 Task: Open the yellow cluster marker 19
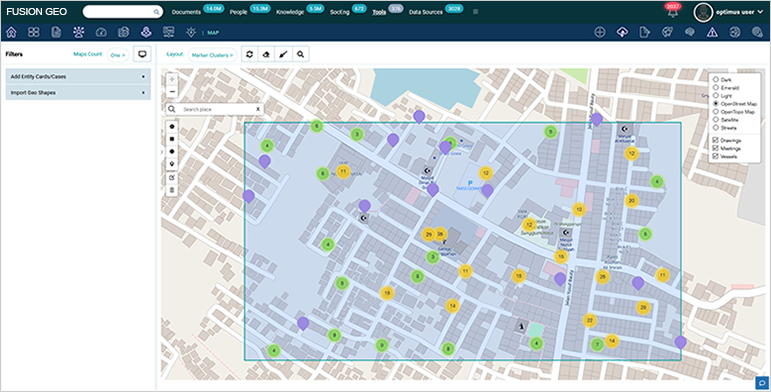(x=387, y=293)
